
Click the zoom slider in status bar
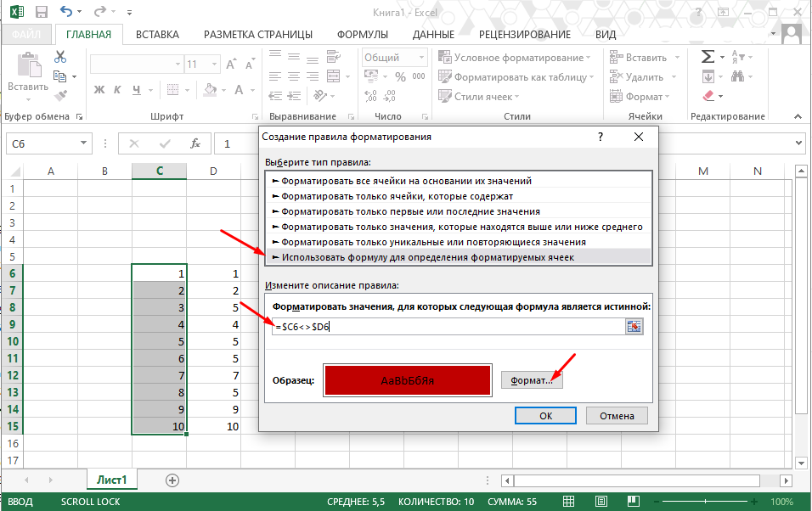(x=705, y=501)
